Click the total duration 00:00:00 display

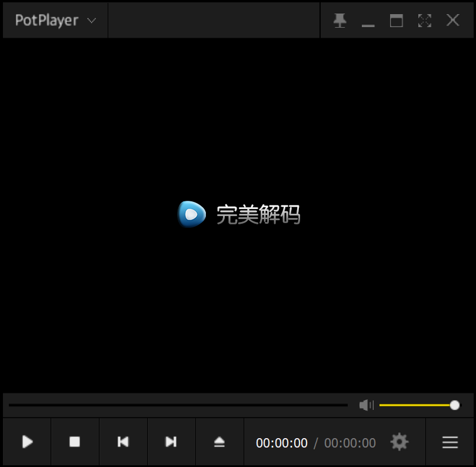coord(350,443)
